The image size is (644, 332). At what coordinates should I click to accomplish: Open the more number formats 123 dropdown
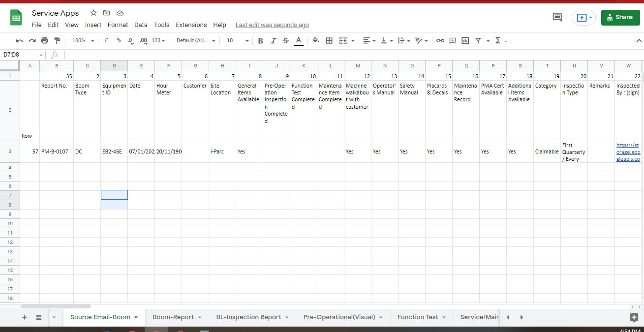point(158,41)
